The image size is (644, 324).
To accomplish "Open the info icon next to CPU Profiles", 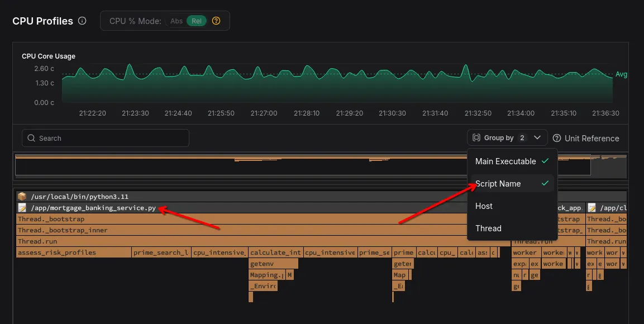I will point(82,21).
